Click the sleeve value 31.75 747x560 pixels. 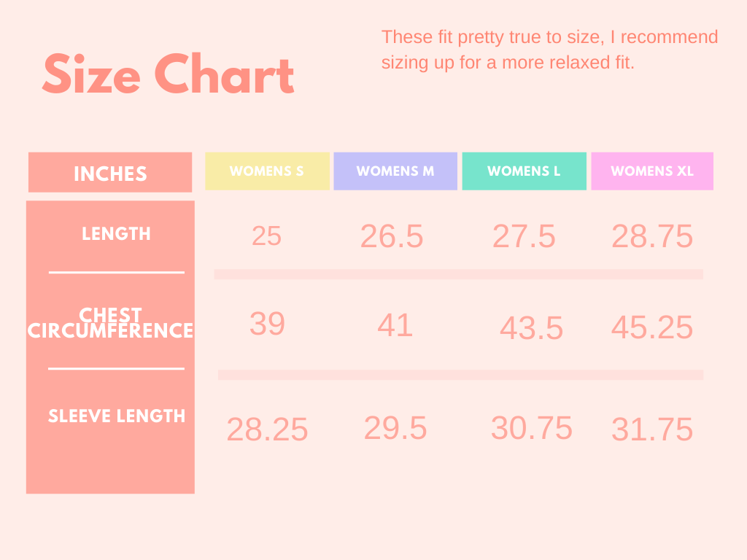[x=652, y=429]
